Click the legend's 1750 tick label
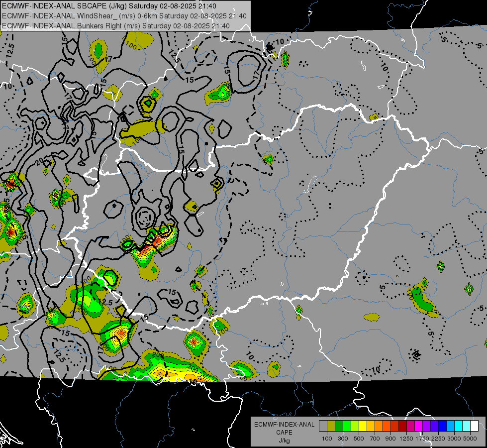 (422, 439)
